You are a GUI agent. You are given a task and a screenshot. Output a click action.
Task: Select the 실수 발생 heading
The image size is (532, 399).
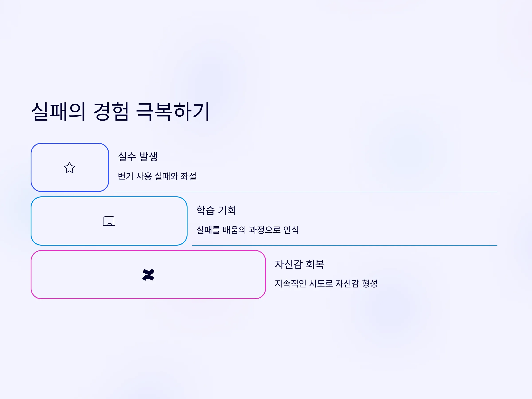[138, 156]
